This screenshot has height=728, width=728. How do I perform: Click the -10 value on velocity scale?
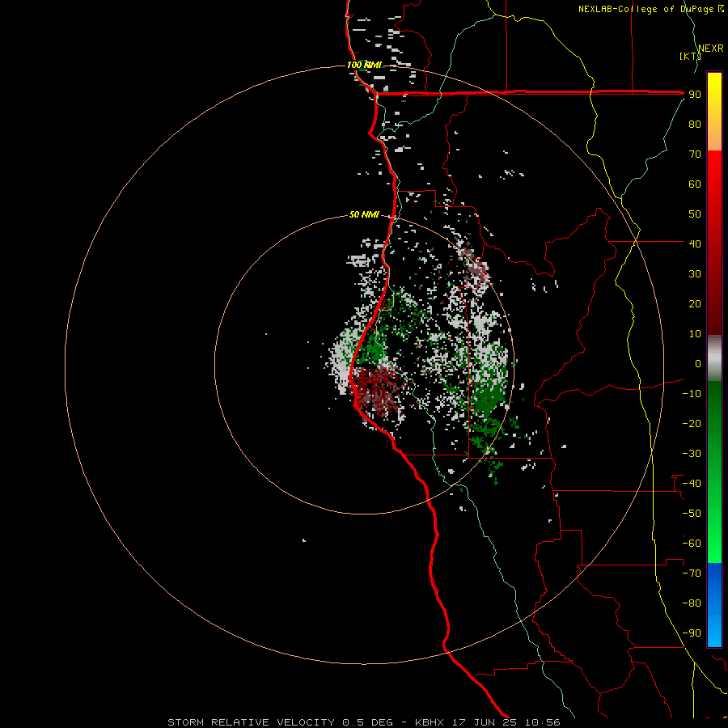point(692,394)
